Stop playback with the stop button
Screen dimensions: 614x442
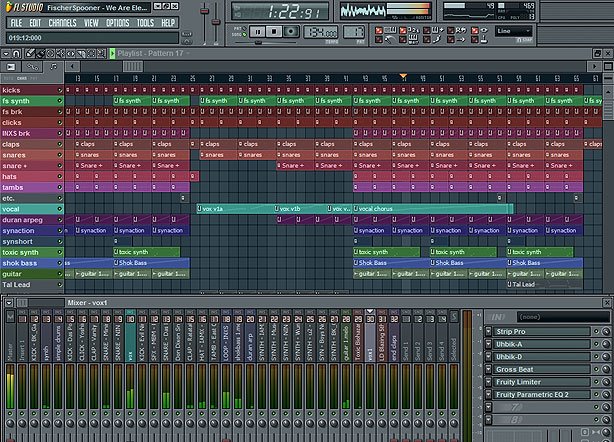click(274, 32)
